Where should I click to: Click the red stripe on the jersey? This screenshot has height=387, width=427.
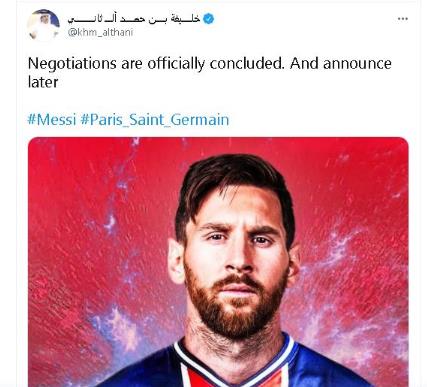click(200, 378)
